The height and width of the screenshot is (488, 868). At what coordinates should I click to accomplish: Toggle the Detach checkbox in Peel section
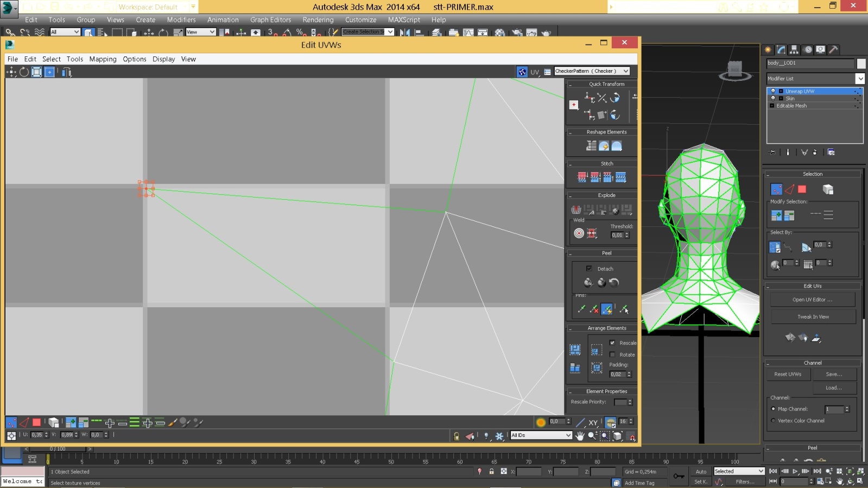589,269
